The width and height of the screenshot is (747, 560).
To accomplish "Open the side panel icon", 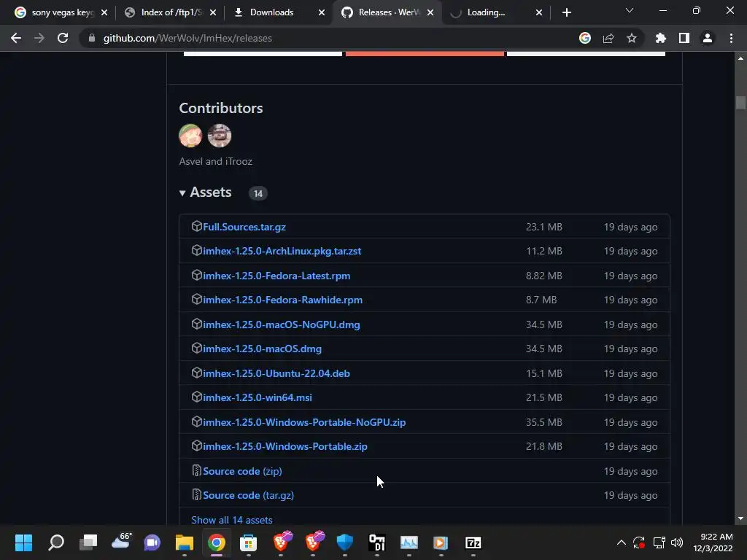I will coord(684,38).
